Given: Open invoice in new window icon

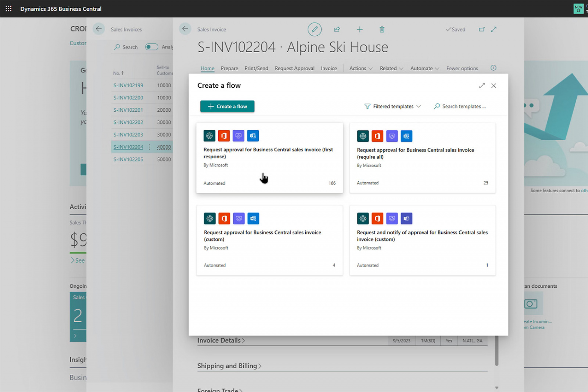Looking at the screenshot, I should coord(481,29).
